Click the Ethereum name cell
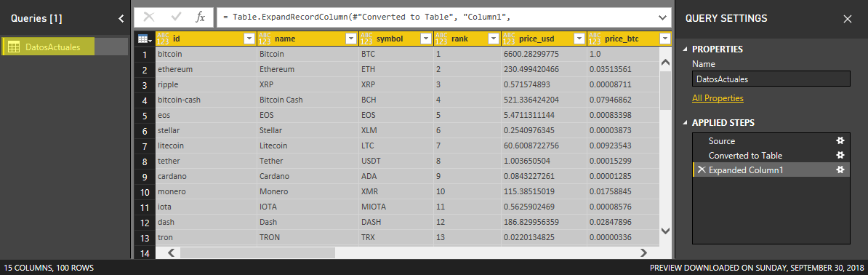 (x=308, y=70)
